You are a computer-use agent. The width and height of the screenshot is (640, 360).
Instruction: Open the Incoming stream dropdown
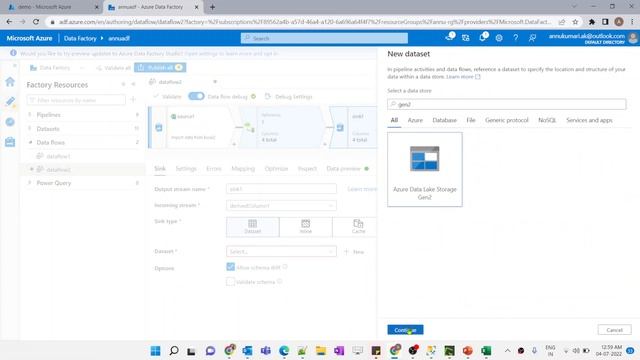(x=281, y=205)
